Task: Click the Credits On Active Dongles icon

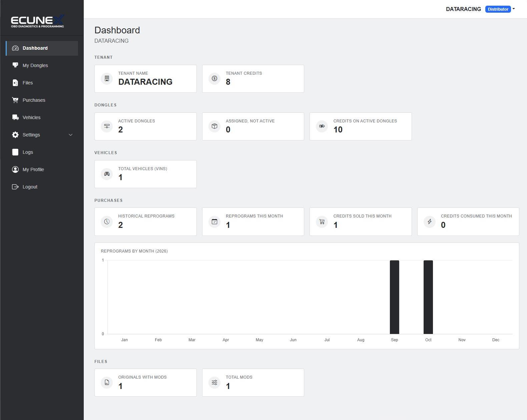Action: pyautogui.click(x=322, y=126)
